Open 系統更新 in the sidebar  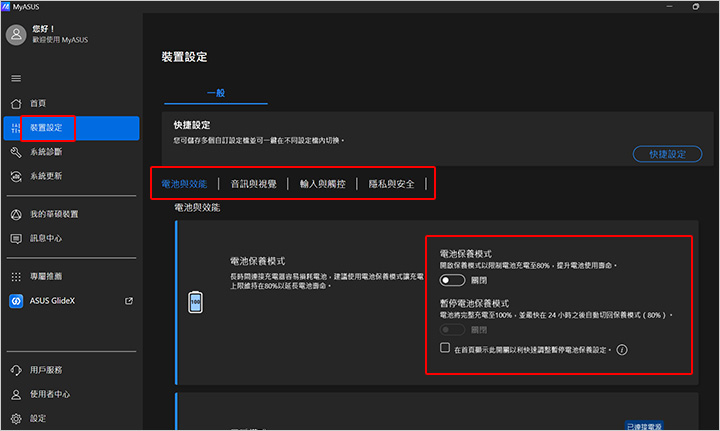coord(71,176)
